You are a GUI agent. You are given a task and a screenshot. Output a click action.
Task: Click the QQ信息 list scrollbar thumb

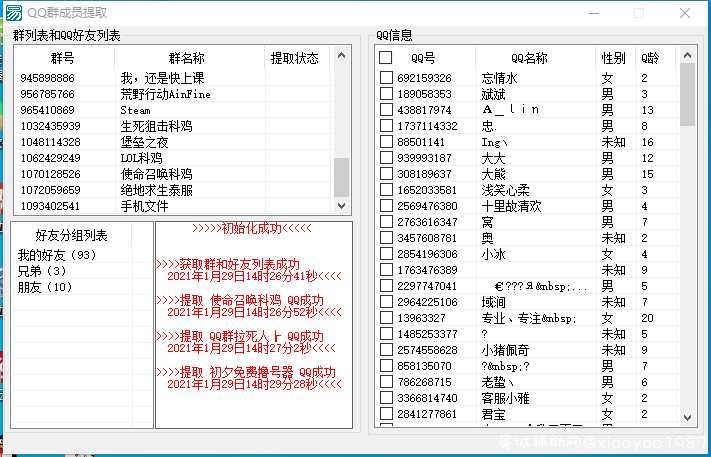click(x=687, y=94)
